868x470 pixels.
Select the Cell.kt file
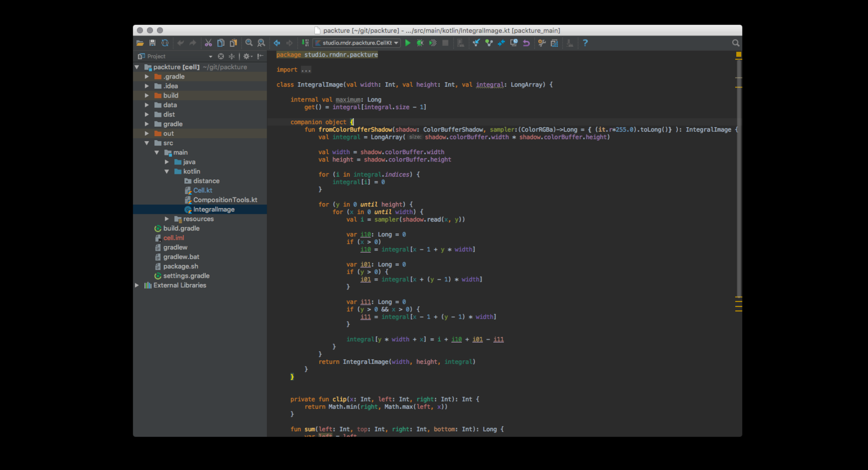[203, 190]
